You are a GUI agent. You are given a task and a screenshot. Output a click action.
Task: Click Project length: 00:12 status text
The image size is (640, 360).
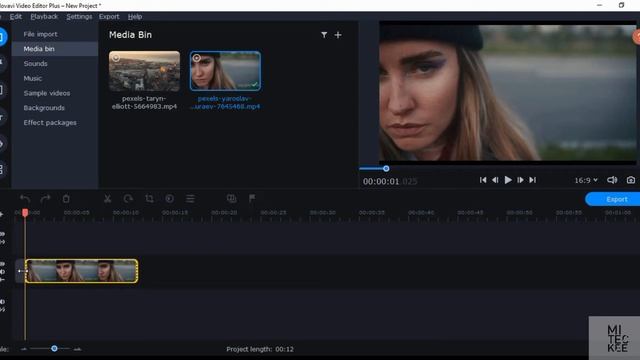coord(260,349)
